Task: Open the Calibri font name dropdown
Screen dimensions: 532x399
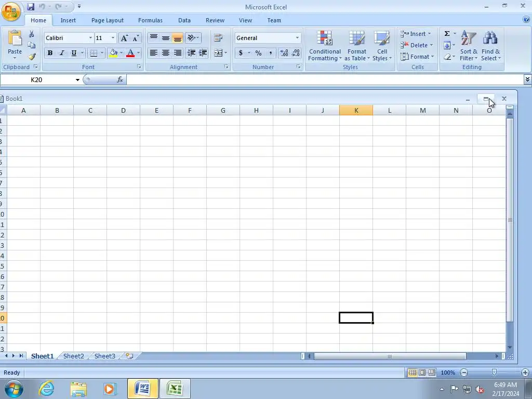Action: pyautogui.click(x=90, y=38)
